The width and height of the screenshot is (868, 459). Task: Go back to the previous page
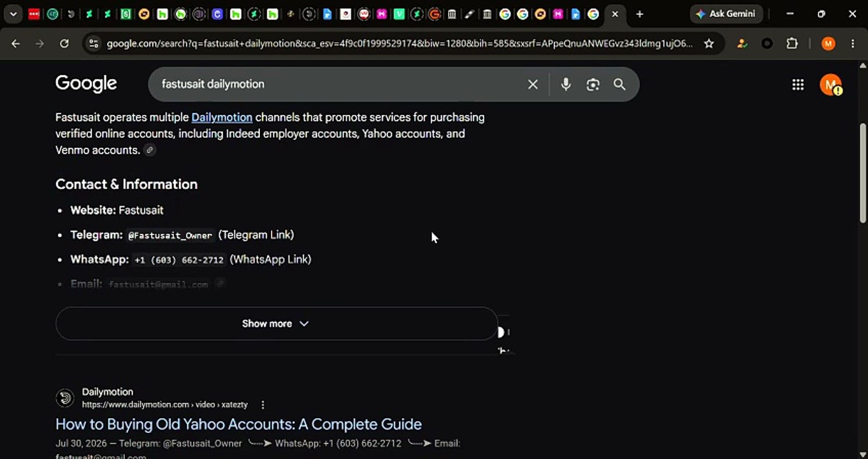(16, 43)
